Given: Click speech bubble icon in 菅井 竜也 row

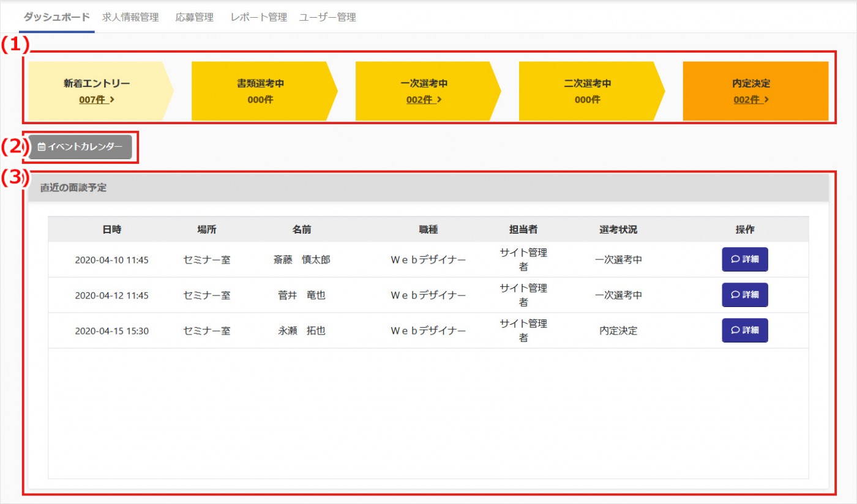Looking at the screenshot, I should tap(735, 295).
